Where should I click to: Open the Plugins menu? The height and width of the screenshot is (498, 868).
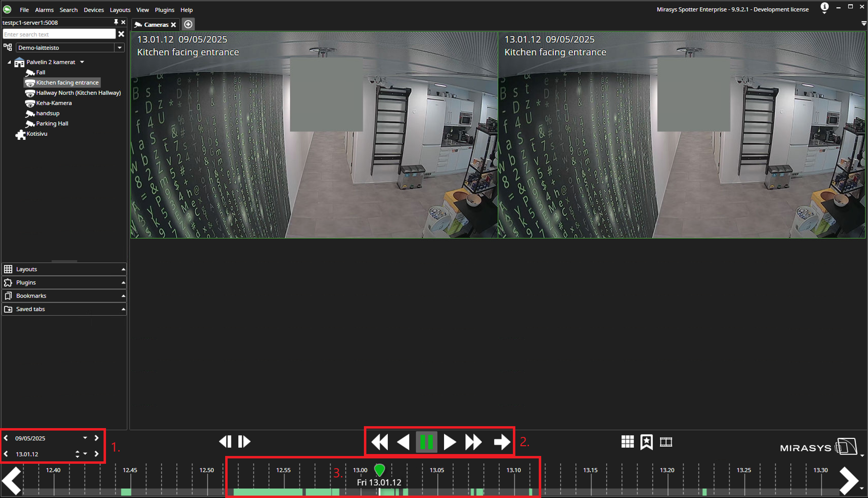pyautogui.click(x=164, y=10)
